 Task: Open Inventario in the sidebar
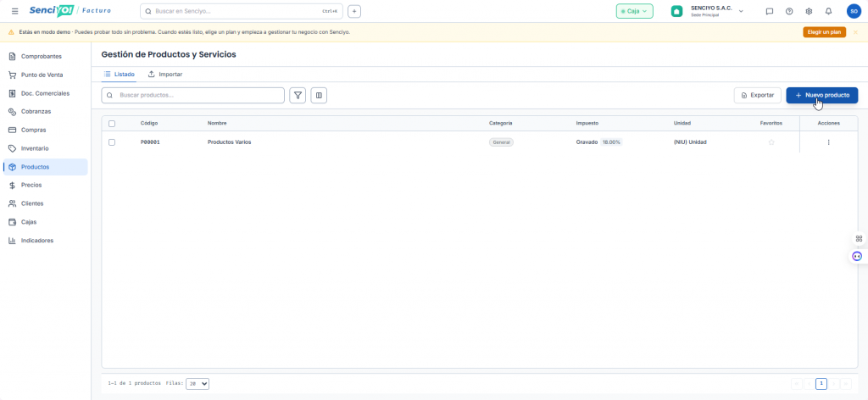coord(46,148)
